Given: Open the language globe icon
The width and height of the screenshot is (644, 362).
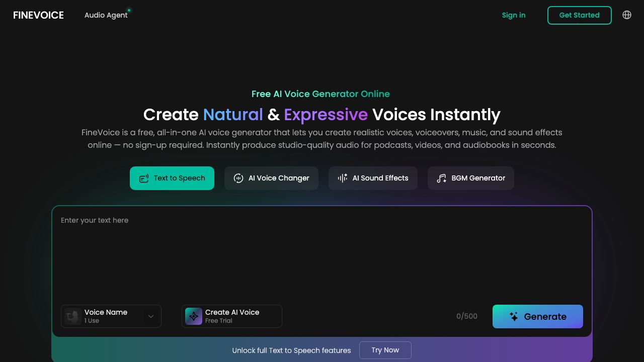Looking at the screenshot, I should (x=627, y=15).
